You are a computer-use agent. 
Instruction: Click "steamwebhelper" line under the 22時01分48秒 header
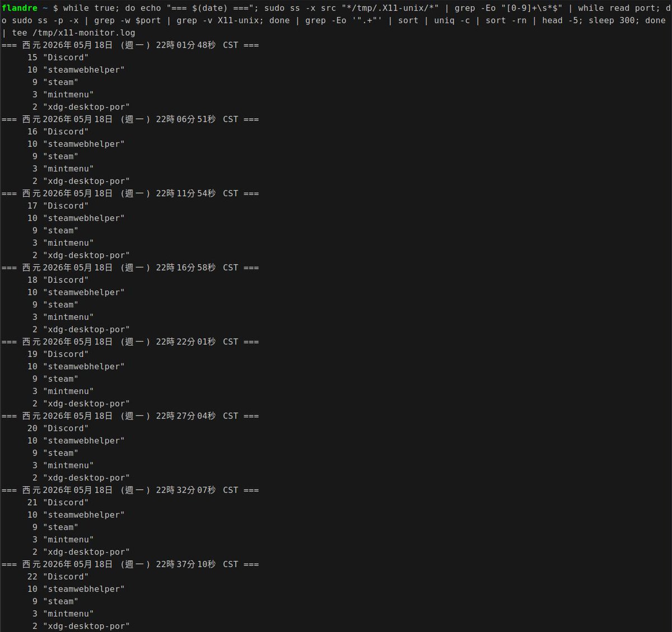[x=76, y=69]
